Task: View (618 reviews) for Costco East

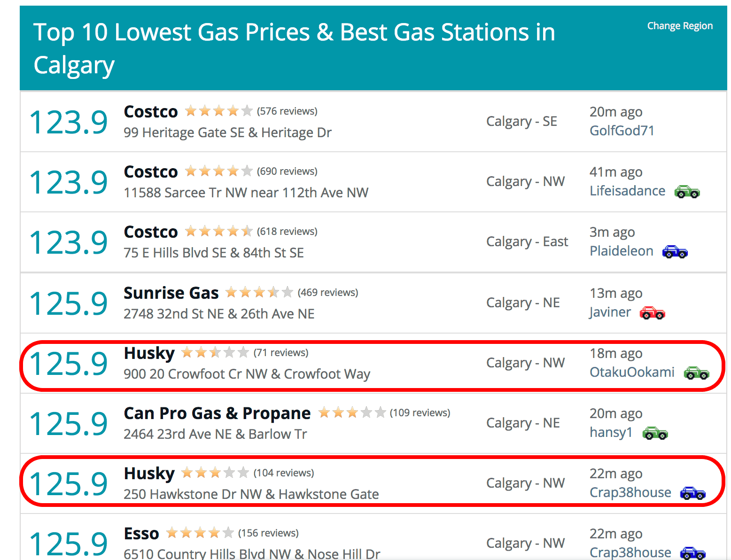Action: tap(287, 232)
